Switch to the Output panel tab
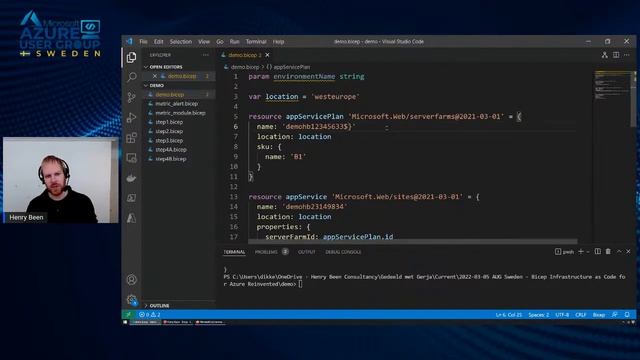This screenshot has width=640, height=360. tap(307, 252)
